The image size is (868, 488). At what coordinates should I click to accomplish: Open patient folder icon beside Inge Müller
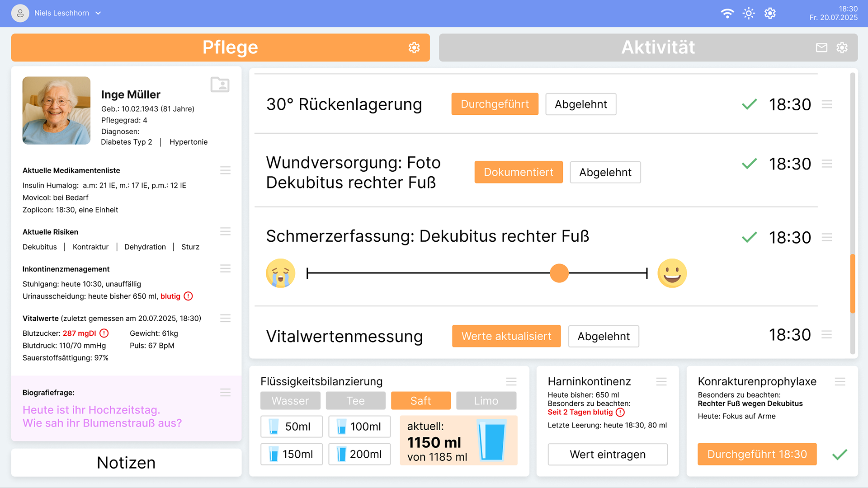[220, 84]
